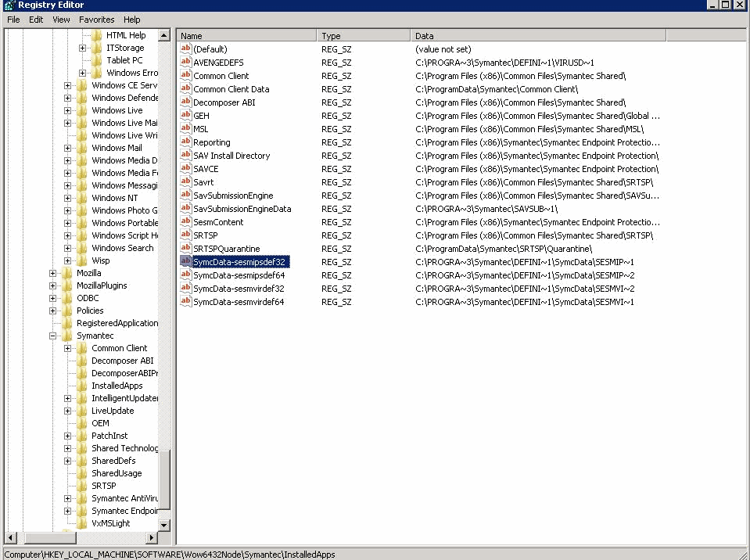Screen dimensions: 750x560
Task: Expand the ODBC key
Action: pos(52,298)
